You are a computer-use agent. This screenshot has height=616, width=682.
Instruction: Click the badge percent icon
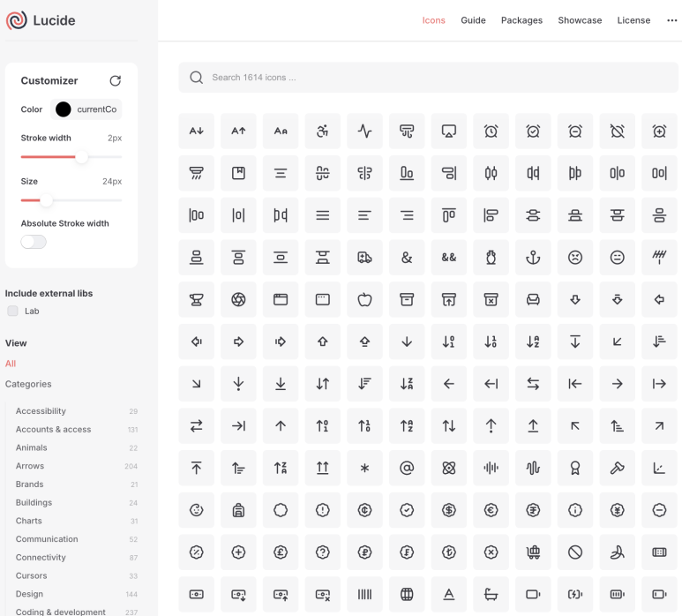pyautogui.click(x=196, y=552)
